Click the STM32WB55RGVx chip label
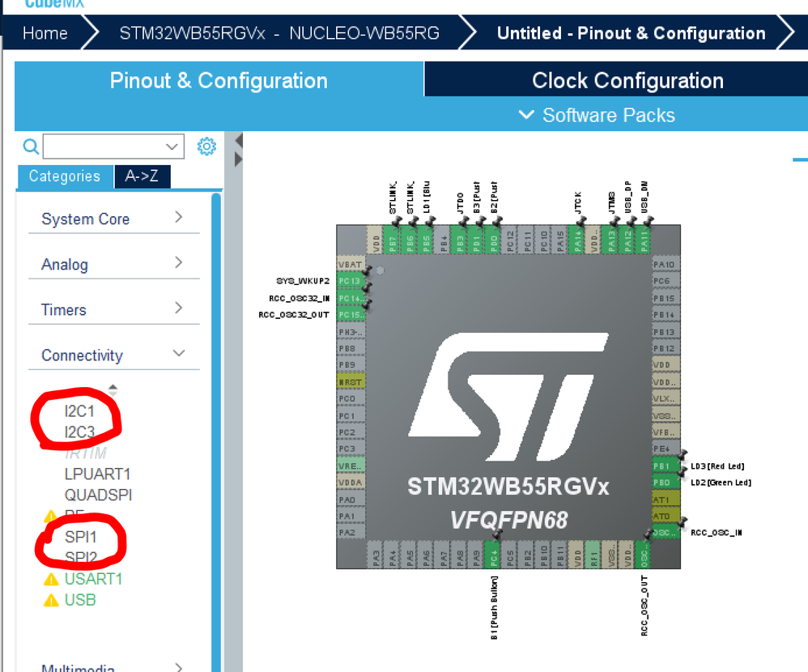The image size is (808, 672). pos(508,487)
